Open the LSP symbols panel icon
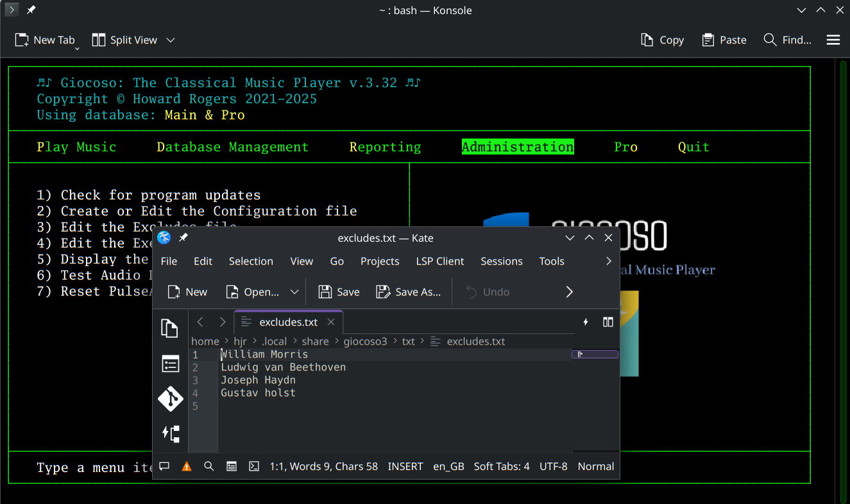The width and height of the screenshot is (850, 504). point(170,433)
